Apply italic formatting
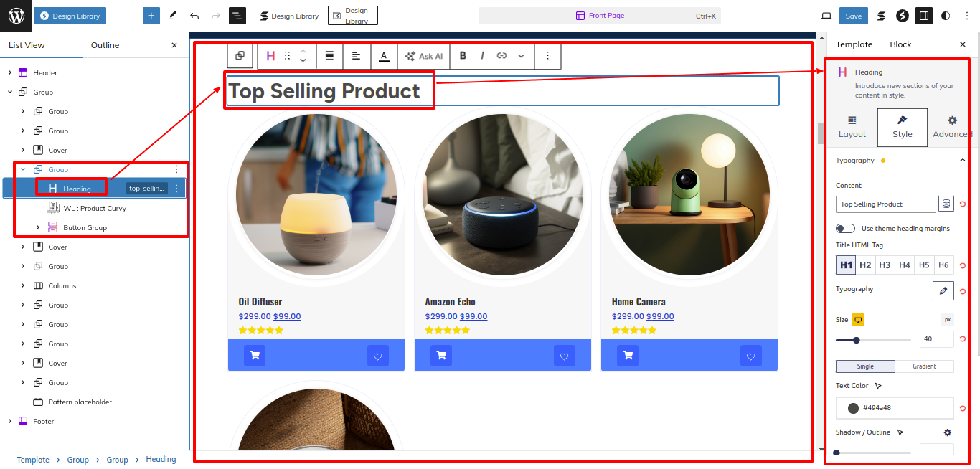The height and width of the screenshot is (469, 980). [x=482, y=56]
